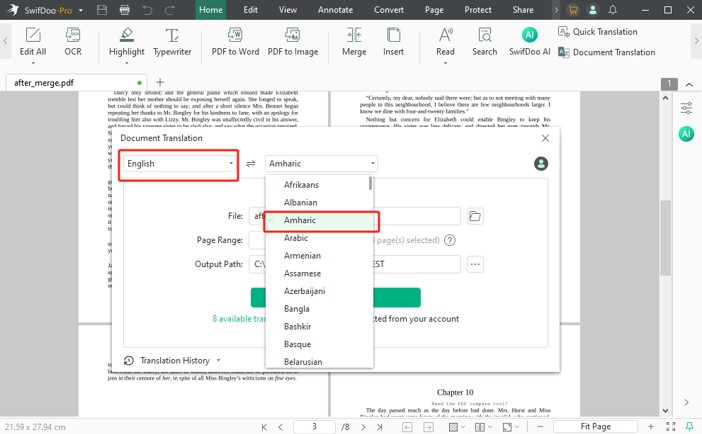
Task: Open the Edit tab
Action: click(250, 10)
